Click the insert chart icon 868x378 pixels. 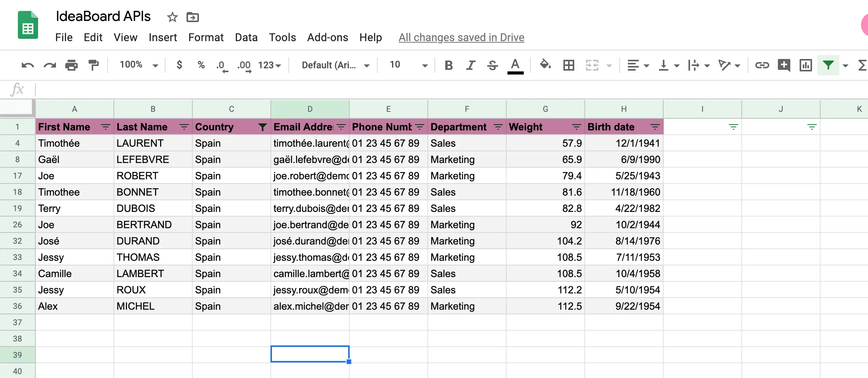coord(806,65)
